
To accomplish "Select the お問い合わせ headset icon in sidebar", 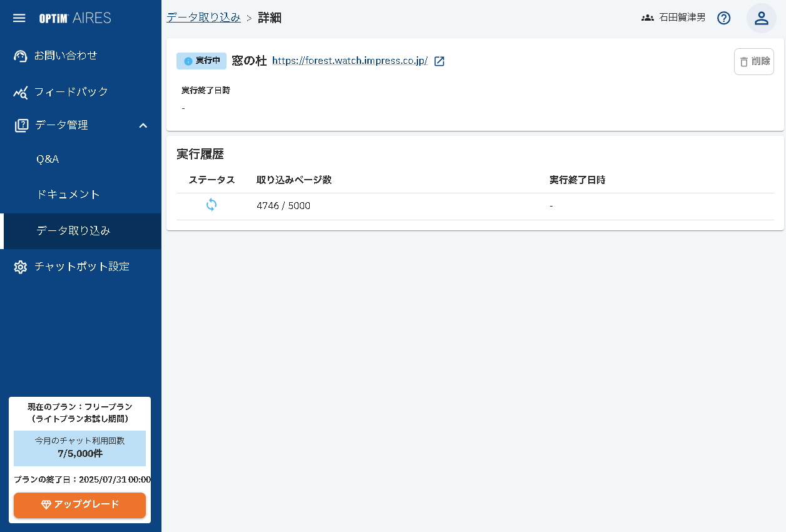I will pos(20,55).
